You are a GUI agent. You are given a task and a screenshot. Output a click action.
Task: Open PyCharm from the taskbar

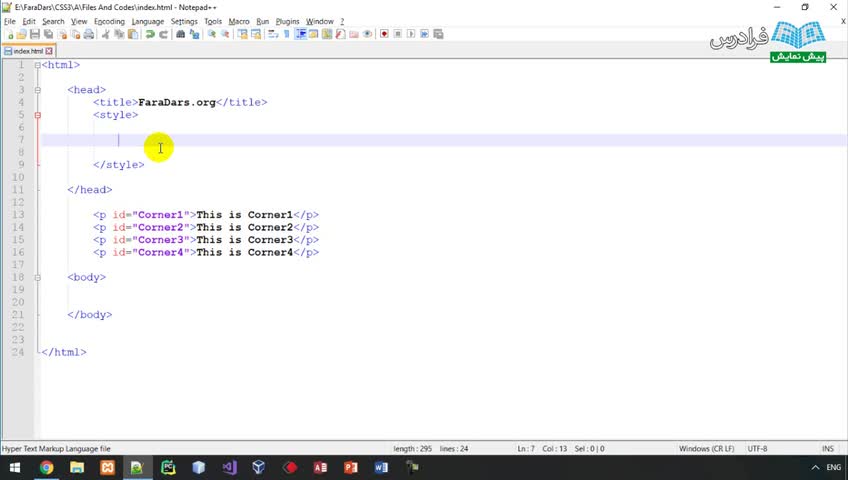(168, 468)
